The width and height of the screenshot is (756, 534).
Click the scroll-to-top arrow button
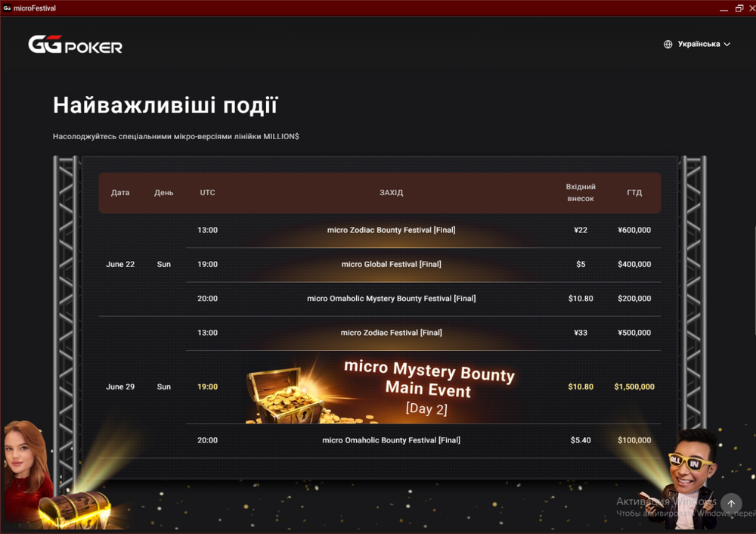click(x=731, y=503)
